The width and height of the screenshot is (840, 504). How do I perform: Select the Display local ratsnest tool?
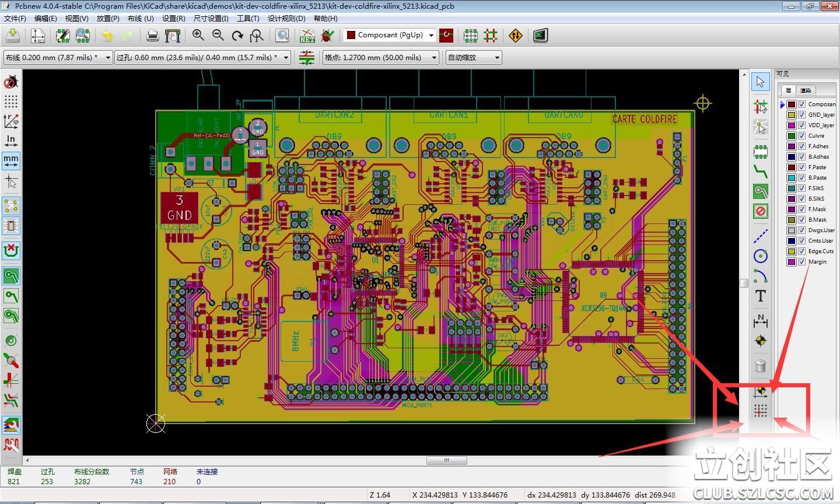point(760,127)
